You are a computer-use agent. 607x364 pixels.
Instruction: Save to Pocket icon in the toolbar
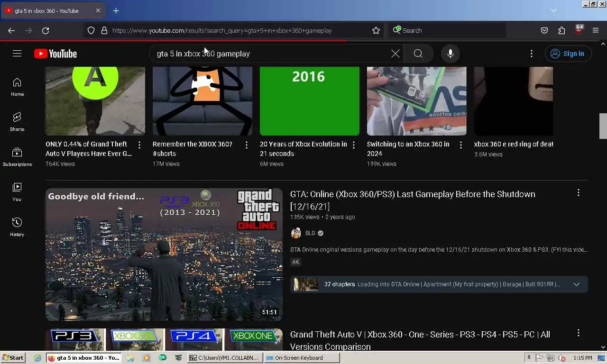coord(544,30)
